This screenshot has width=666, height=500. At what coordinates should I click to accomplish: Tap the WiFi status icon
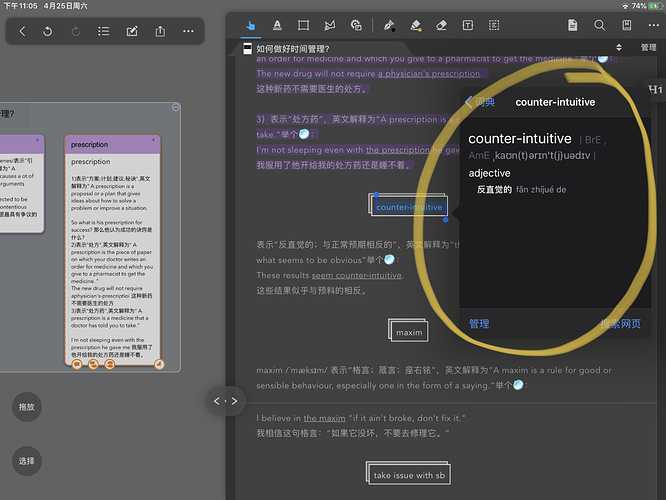pos(625,6)
